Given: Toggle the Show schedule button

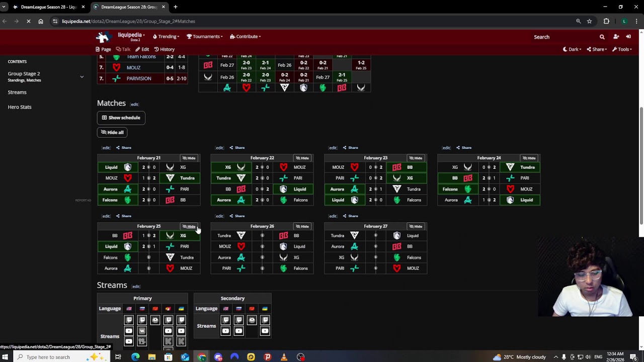Looking at the screenshot, I should click(121, 118).
